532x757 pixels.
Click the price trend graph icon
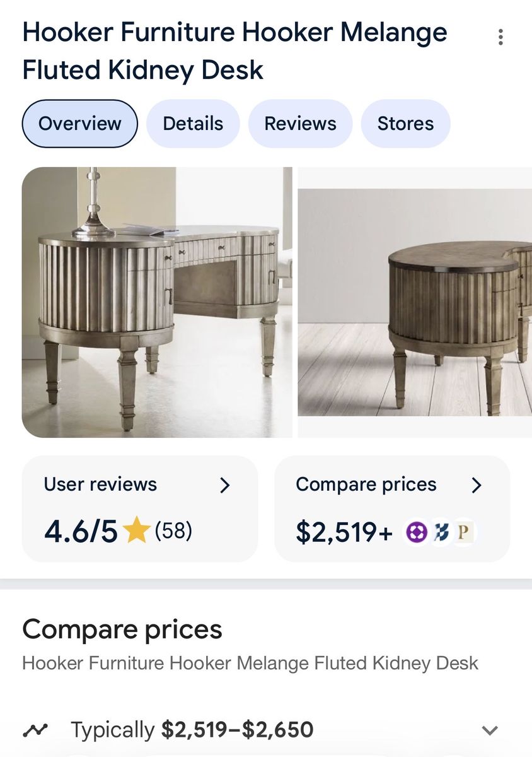coord(35,729)
